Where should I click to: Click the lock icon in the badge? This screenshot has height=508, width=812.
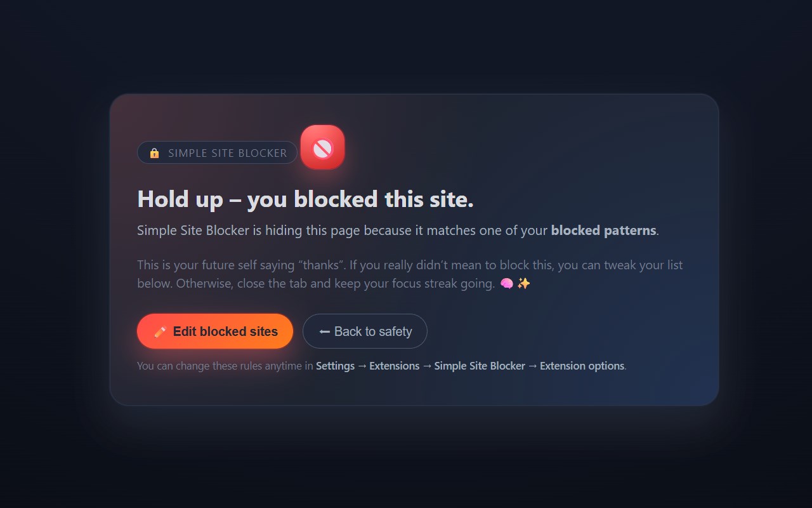click(154, 153)
